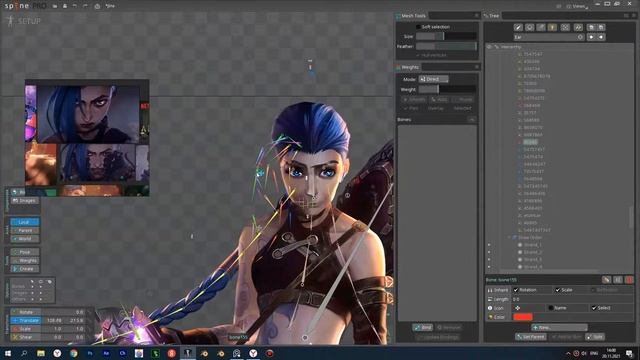640x360 pixels.
Task: Click the Spine logo menu button
Action: tap(25, 6)
